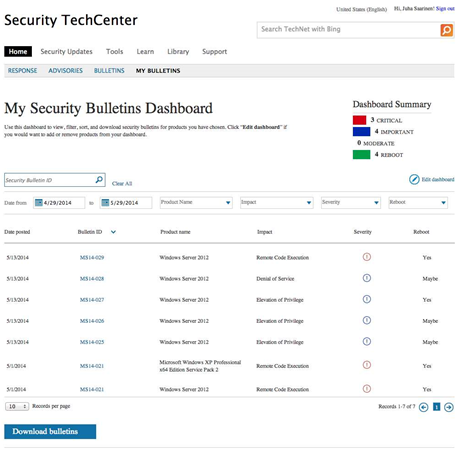Image resolution: width=460 pixels, height=452 pixels.
Task: Click the Sign out link
Action: (x=445, y=9)
